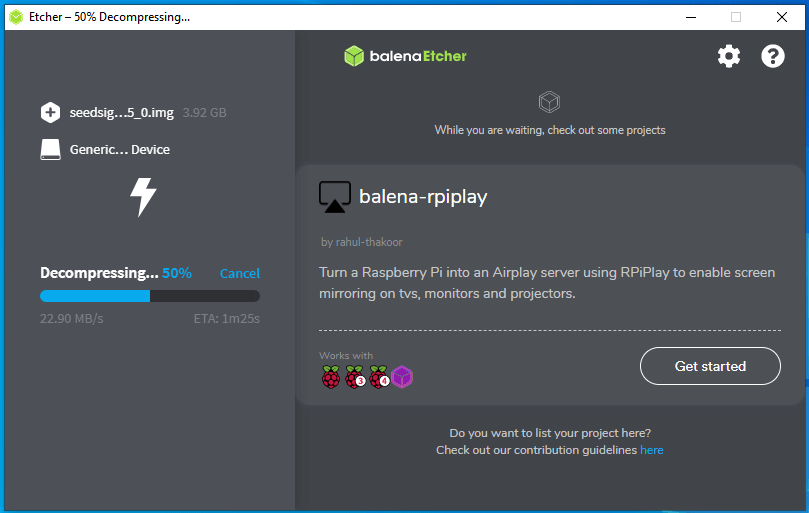Select the Raspberry Pi 4 compatibility icon
809x513 pixels.
coord(379,377)
